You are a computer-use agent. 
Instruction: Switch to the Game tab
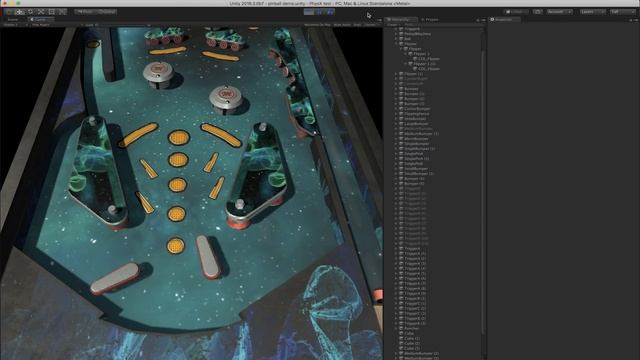40,19
